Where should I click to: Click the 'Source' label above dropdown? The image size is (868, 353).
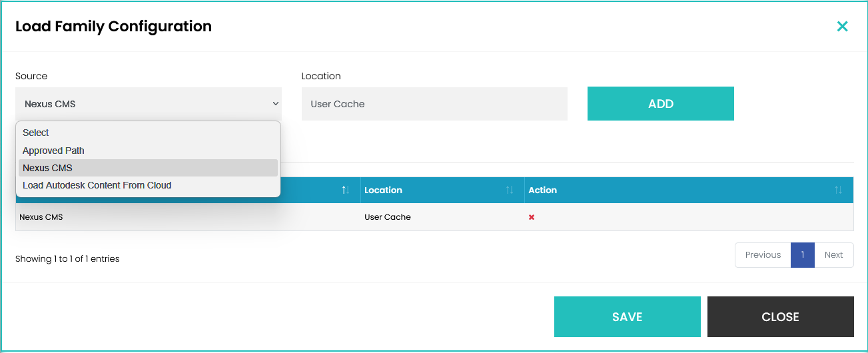pos(31,76)
